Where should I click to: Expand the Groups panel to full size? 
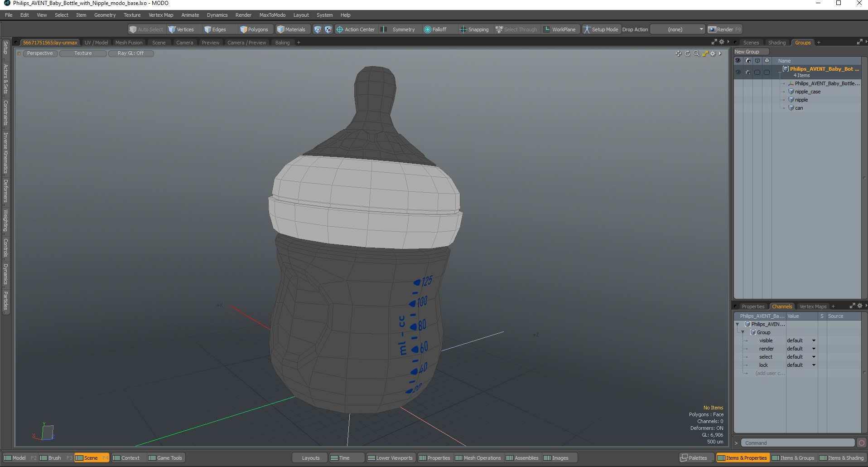(859, 42)
